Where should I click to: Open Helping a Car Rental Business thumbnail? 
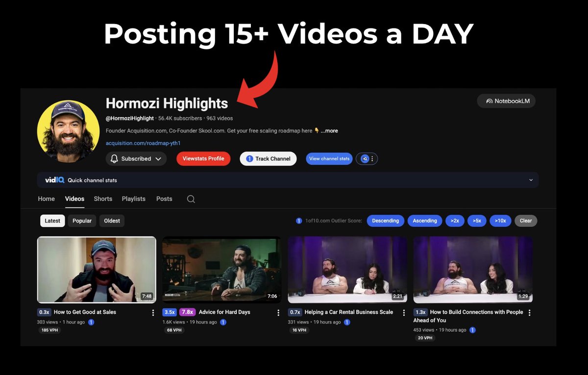click(x=347, y=270)
